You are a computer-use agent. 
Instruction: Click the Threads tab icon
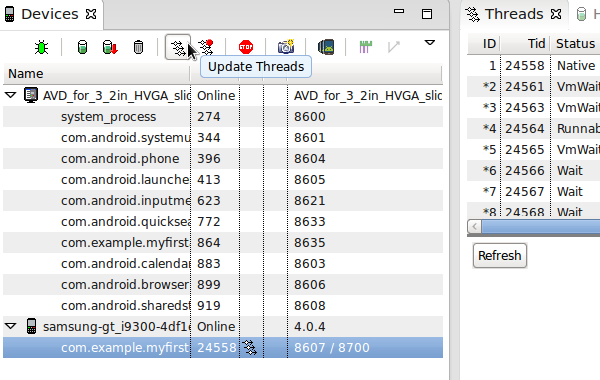(473, 15)
